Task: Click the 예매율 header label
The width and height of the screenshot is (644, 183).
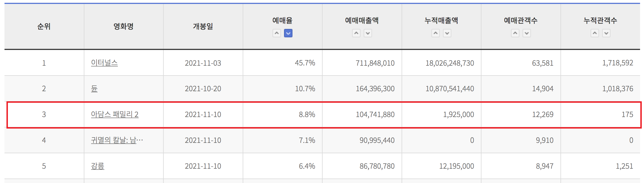Action: tap(283, 20)
